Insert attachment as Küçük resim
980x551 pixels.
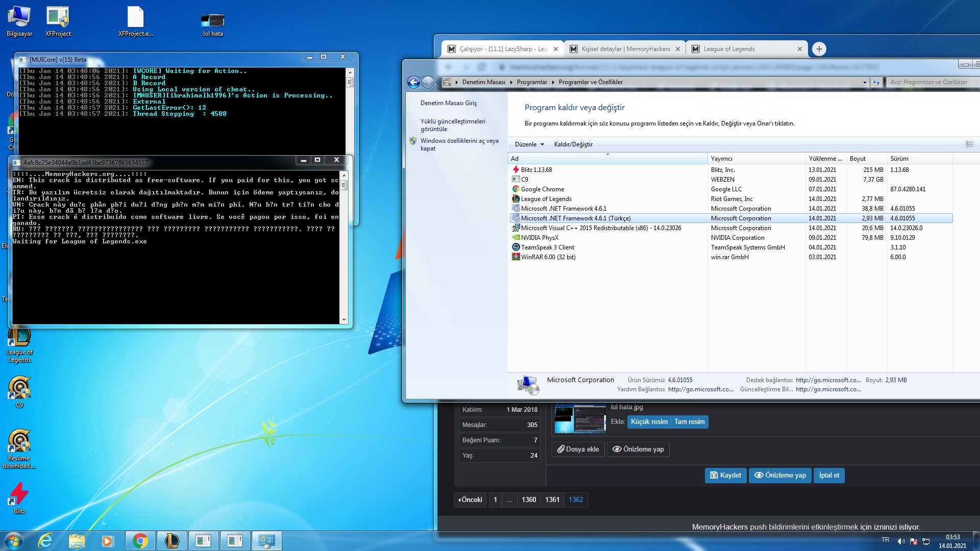pyautogui.click(x=649, y=422)
